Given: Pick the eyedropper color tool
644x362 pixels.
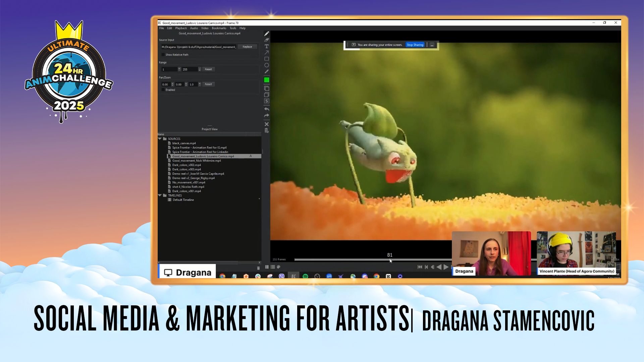Looking at the screenshot, I should 267,71.
